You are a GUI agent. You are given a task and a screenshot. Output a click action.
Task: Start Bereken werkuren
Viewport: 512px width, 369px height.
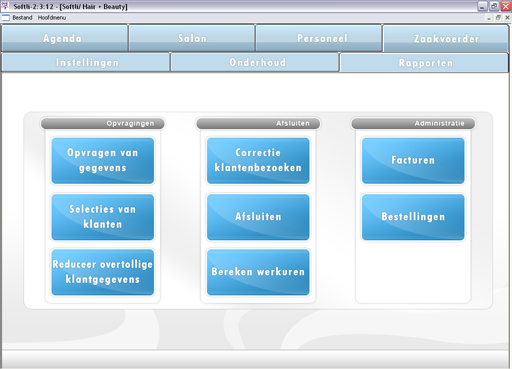coord(258,272)
